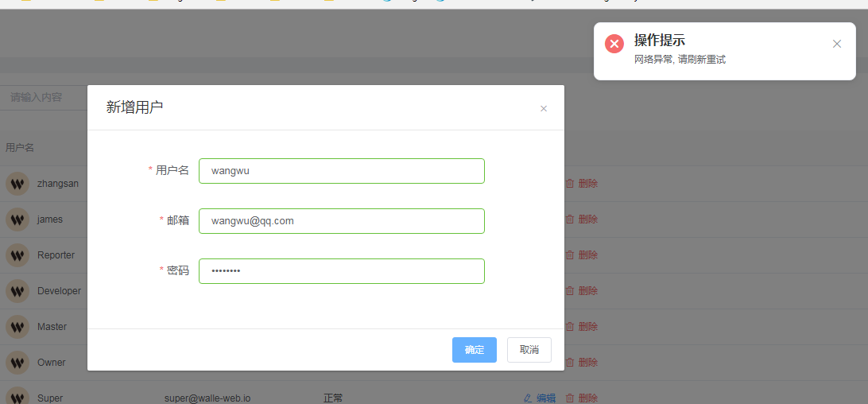Viewport: 868px width, 404px height.
Task: Click the 用户名 form label
Action: click(172, 171)
